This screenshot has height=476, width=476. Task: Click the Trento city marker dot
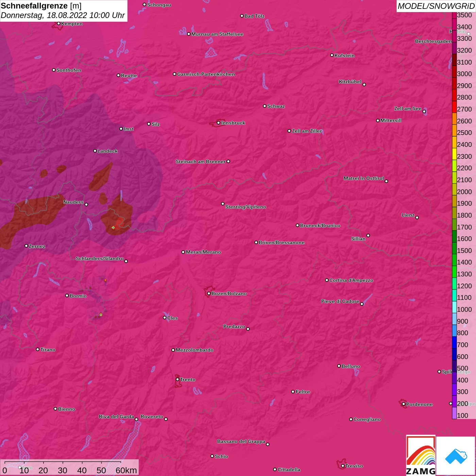coord(177,379)
